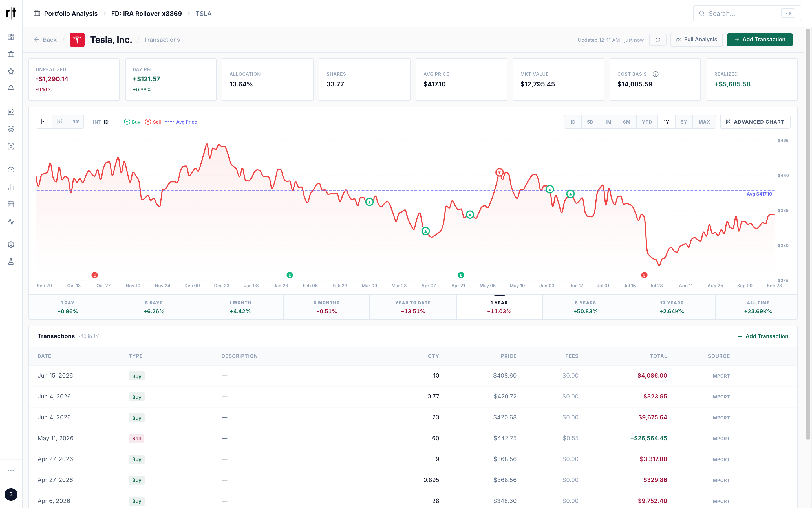Click the green earnings marker near Apr 21

point(461,275)
